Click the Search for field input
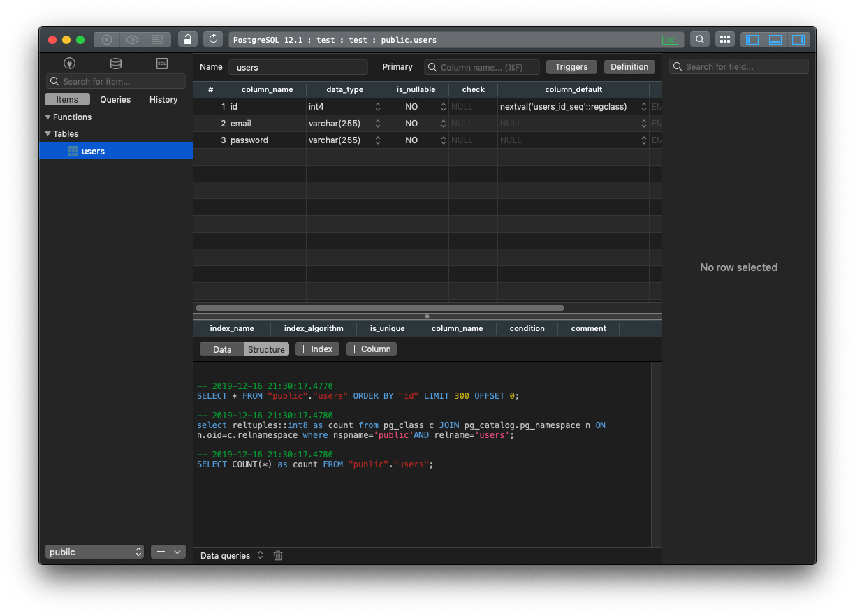 pos(739,67)
